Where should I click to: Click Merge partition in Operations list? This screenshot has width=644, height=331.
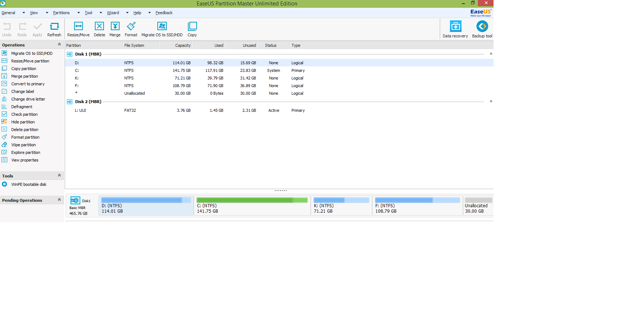click(x=24, y=76)
